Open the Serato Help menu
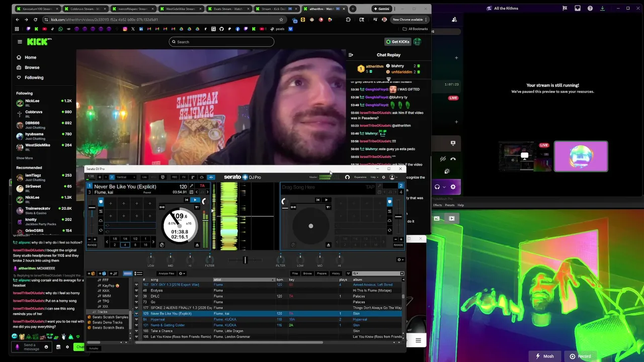Viewport: 644px width, 362px height. 373,177
